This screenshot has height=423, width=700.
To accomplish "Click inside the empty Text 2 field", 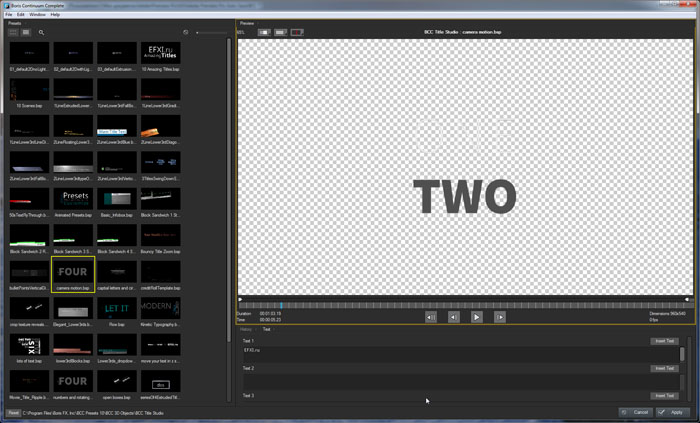I will pyautogui.click(x=460, y=382).
